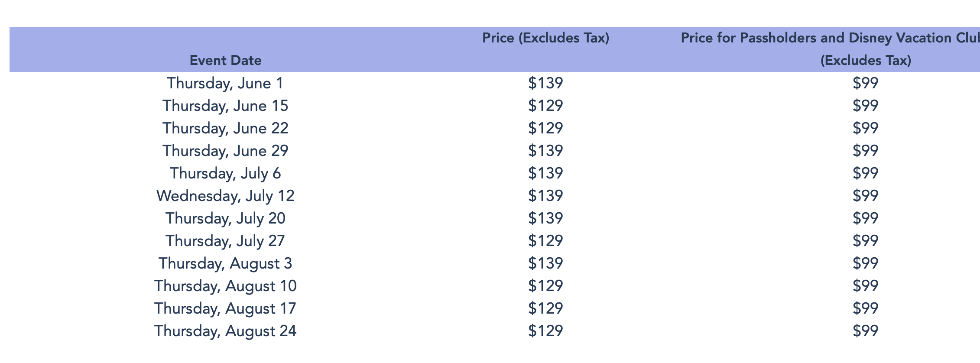Click the $139 price for June 1
Image resolution: width=980 pixels, height=363 pixels.
click(x=545, y=83)
